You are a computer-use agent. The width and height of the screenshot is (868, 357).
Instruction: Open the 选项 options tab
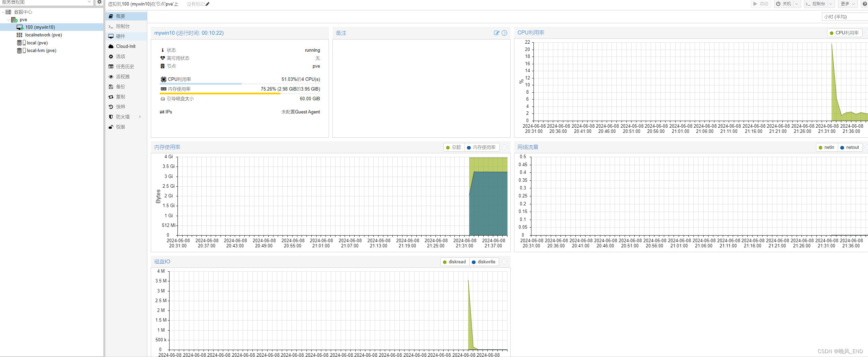point(126,57)
